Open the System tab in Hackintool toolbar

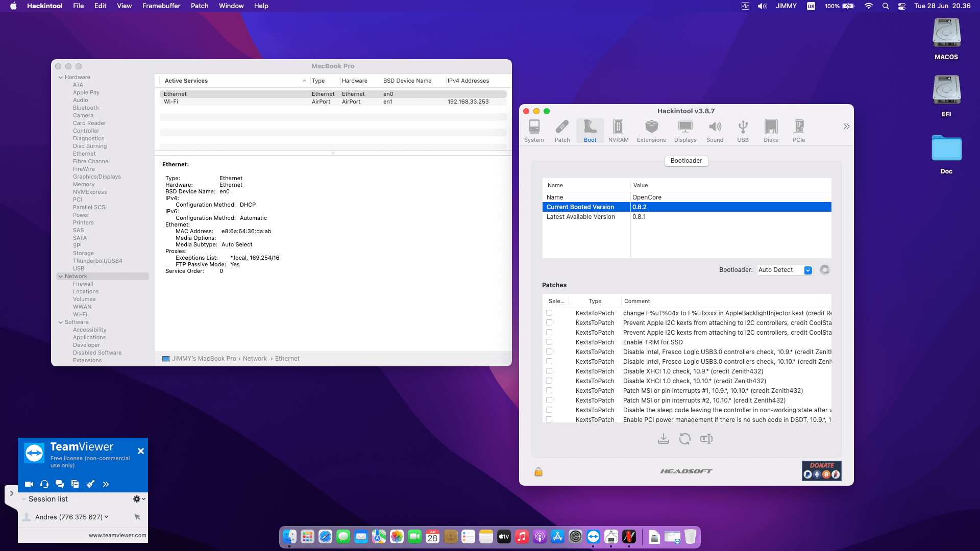click(x=534, y=131)
